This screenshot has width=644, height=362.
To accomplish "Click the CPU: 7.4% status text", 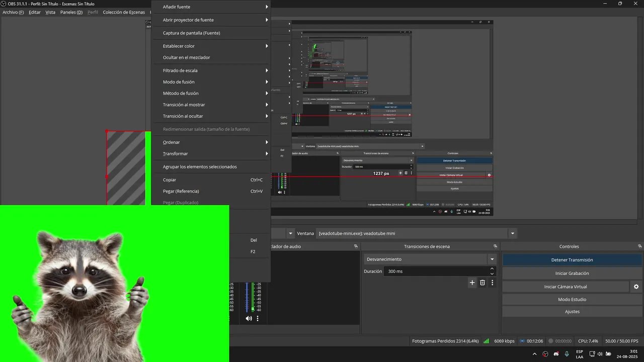I will (588, 341).
